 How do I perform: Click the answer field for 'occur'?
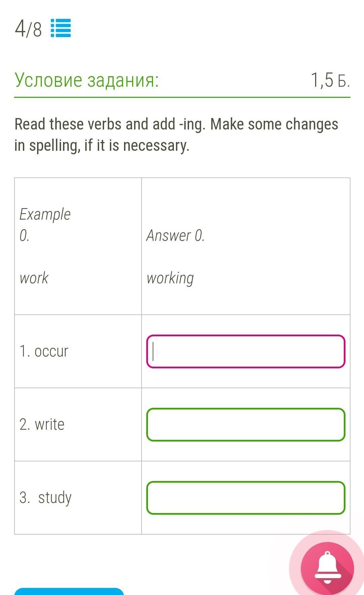click(246, 351)
